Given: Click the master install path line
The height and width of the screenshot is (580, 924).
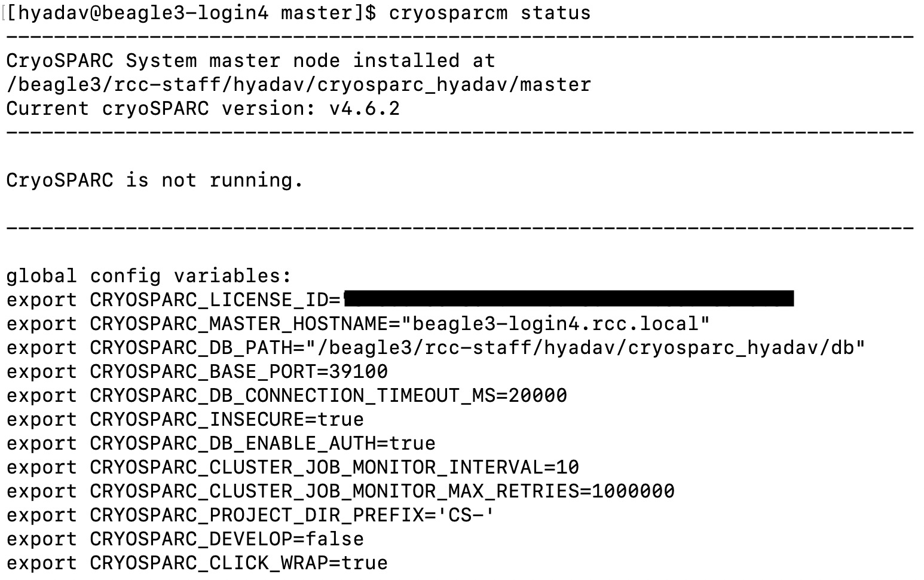Looking at the screenshot, I should point(298,85).
